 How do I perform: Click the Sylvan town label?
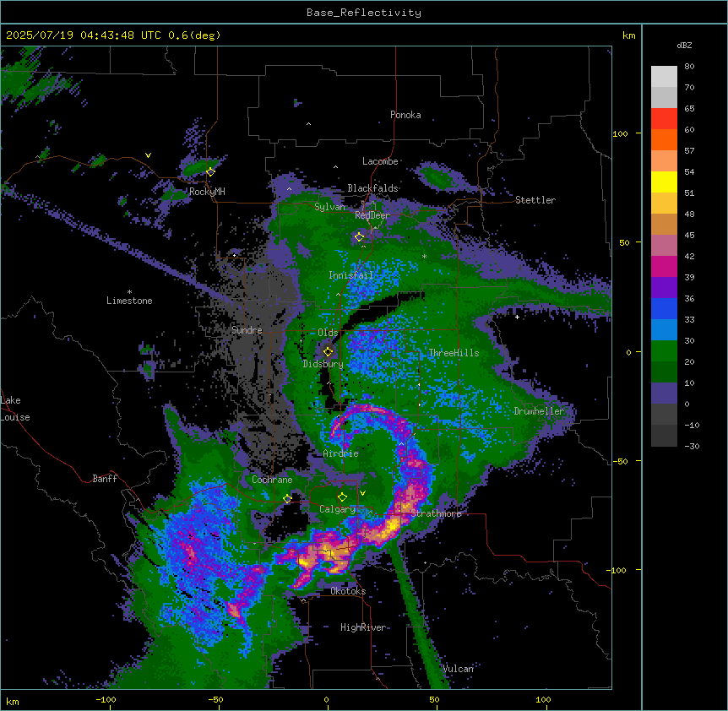pyautogui.click(x=329, y=207)
